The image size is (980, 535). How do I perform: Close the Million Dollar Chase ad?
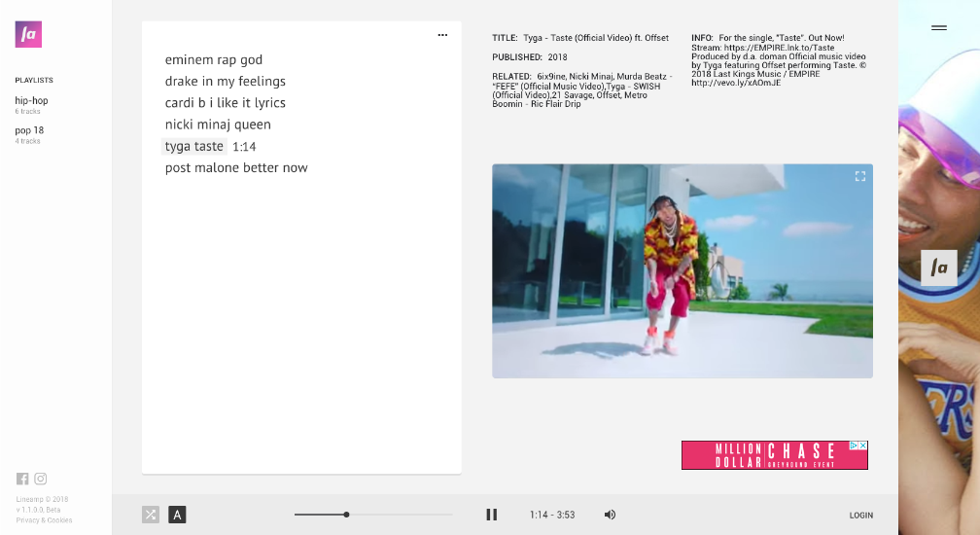click(863, 446)
